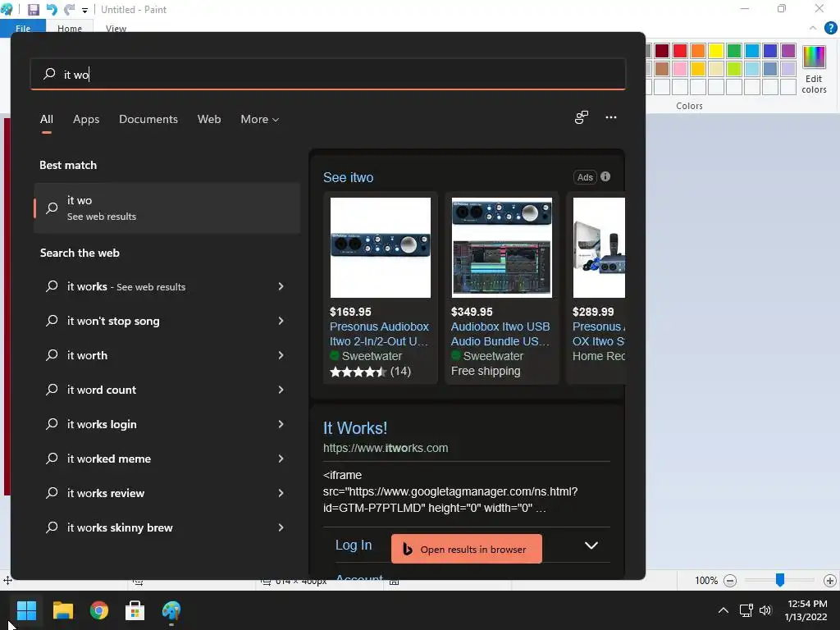This screenshot has height=630, width=840.
Task: Click the Ads info circle icon
Action: click(605, 176)
